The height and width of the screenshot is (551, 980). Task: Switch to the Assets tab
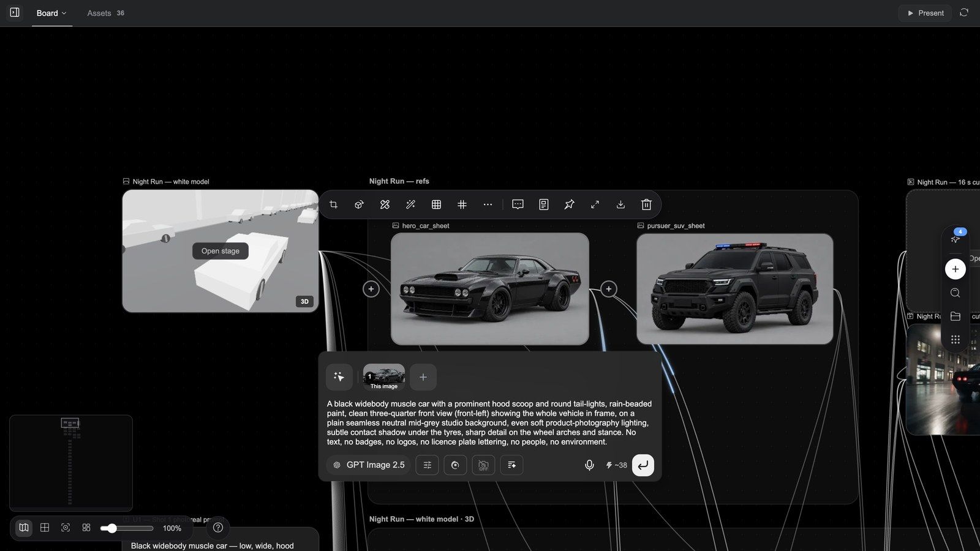coord(105,13)
